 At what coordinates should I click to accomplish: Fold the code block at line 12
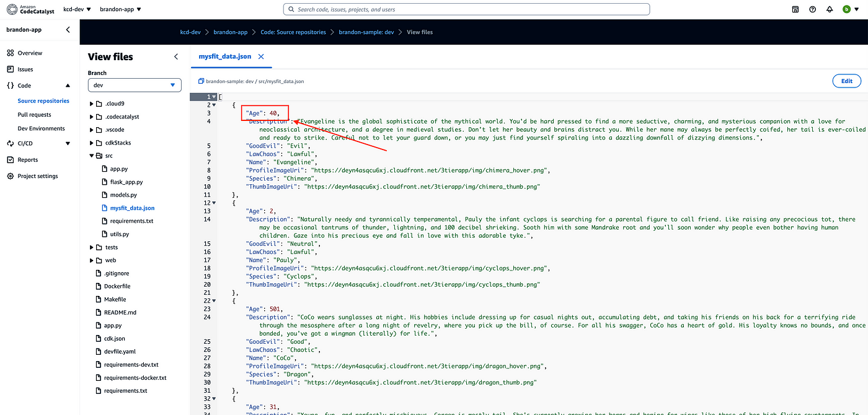(x=214, y=203)
